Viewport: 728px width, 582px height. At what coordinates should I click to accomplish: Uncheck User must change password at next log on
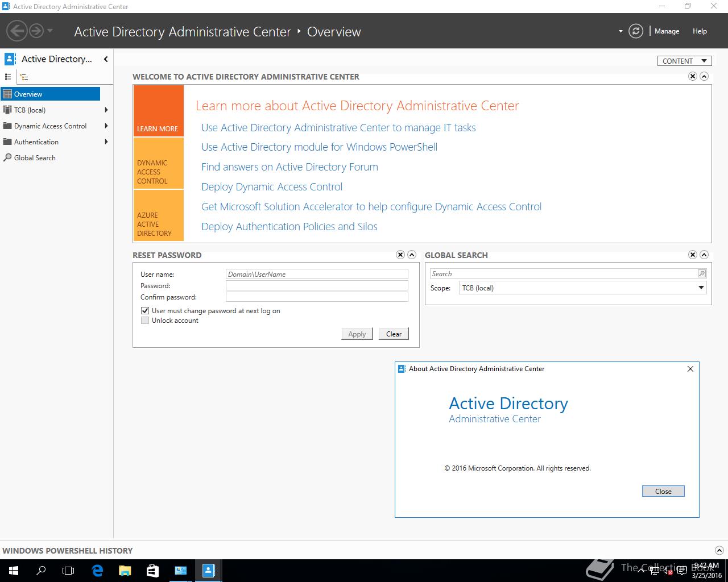coord(145,311)
